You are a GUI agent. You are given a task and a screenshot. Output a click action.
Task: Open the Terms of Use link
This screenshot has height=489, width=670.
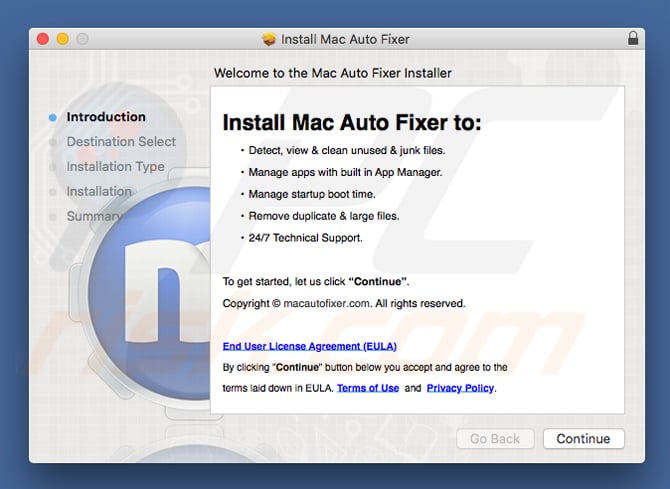click(x=368, y=388)
